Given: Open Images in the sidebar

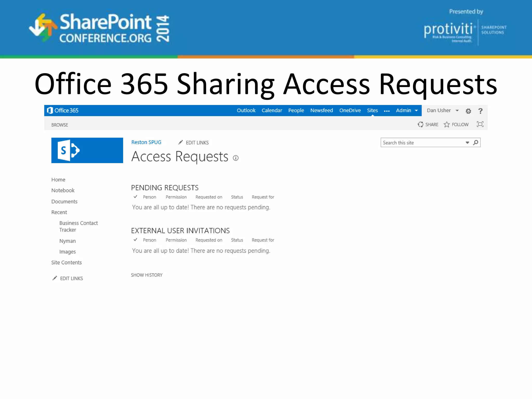Looking at the screenshot, I should point(67,252).
